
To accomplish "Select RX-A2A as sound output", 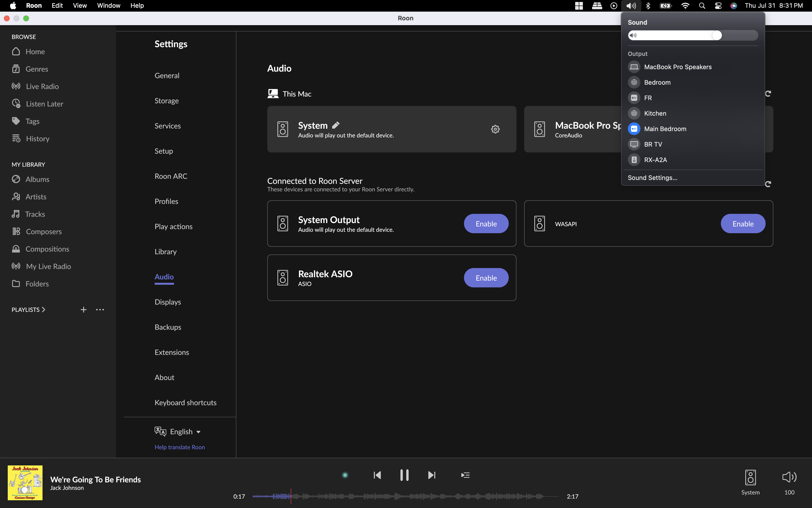I will click(x=693, y=160).
